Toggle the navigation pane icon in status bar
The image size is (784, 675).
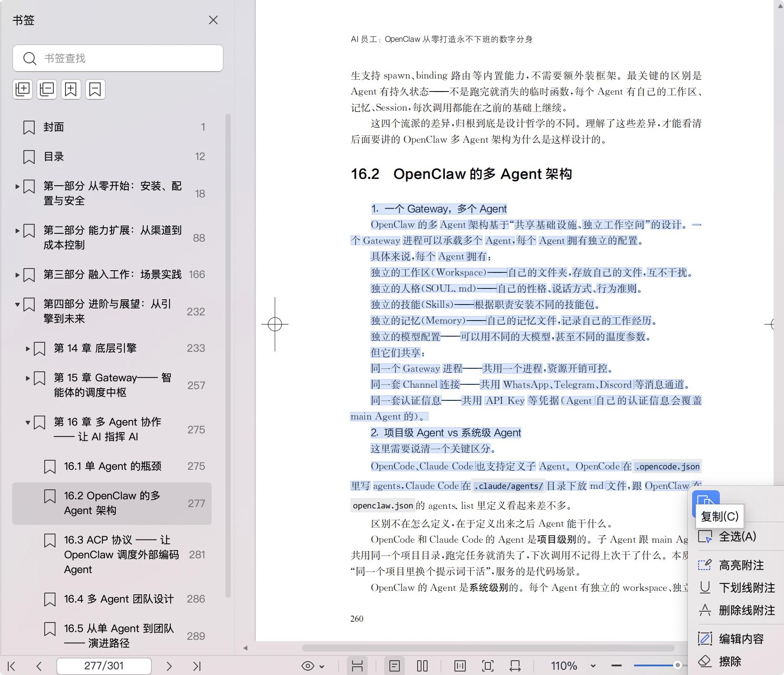[357, 666]
